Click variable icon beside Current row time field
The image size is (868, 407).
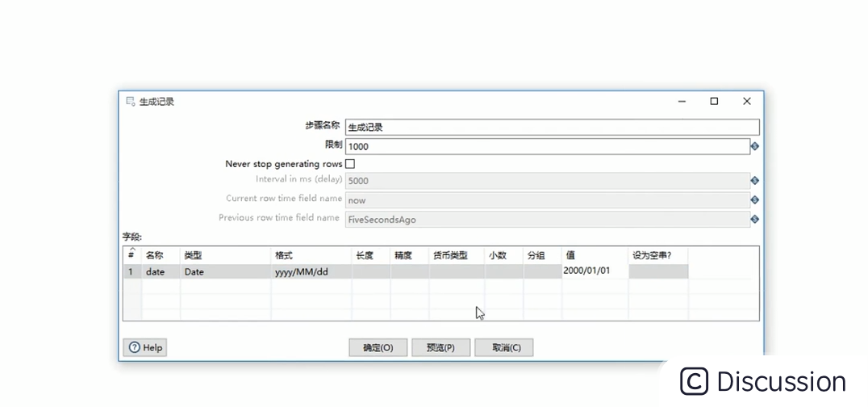point(754,199)
